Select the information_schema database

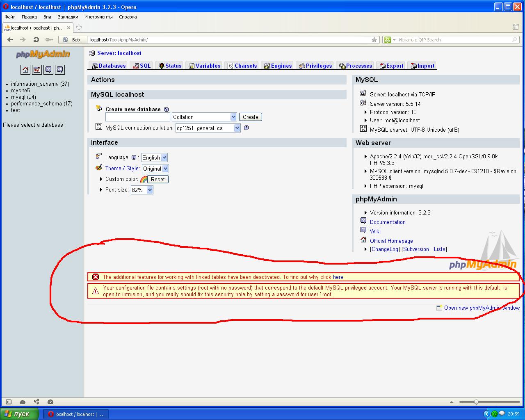pos(40,84)
